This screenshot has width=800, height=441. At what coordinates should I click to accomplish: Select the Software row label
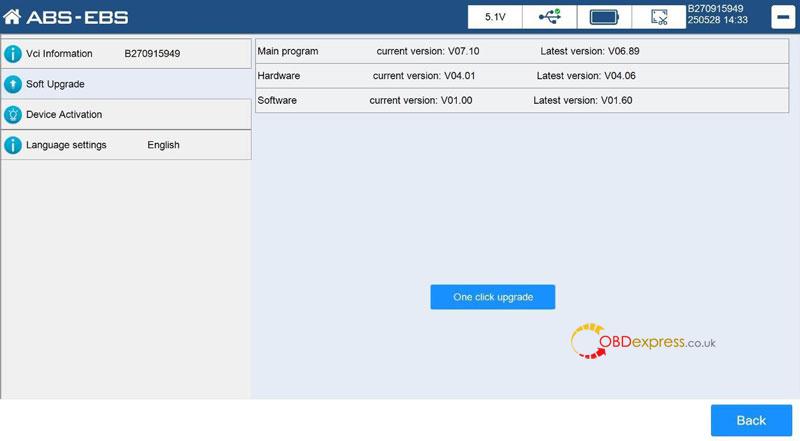tap(277, 100)
